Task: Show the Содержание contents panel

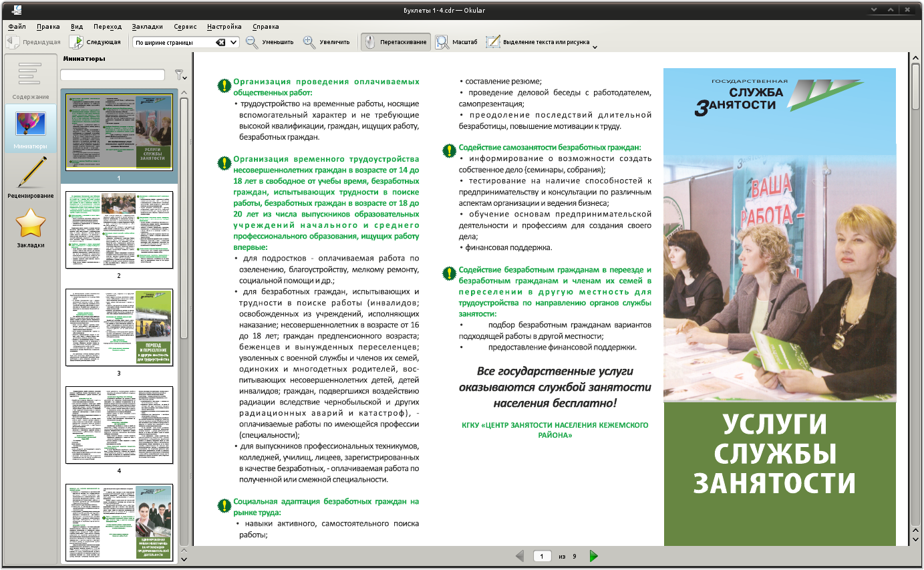Action: pyautogui.click(x=31, y=80)
